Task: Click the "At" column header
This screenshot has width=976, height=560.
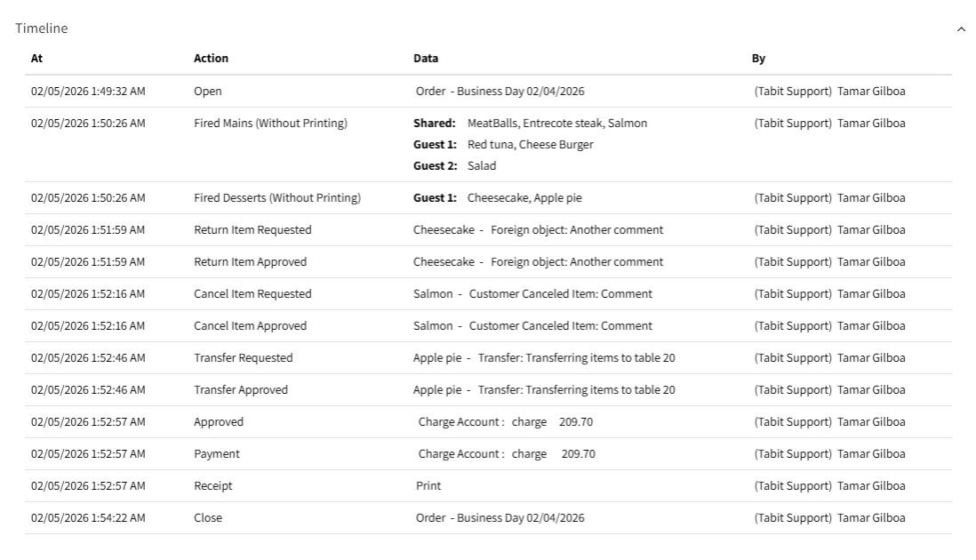Action: (36, 59)
